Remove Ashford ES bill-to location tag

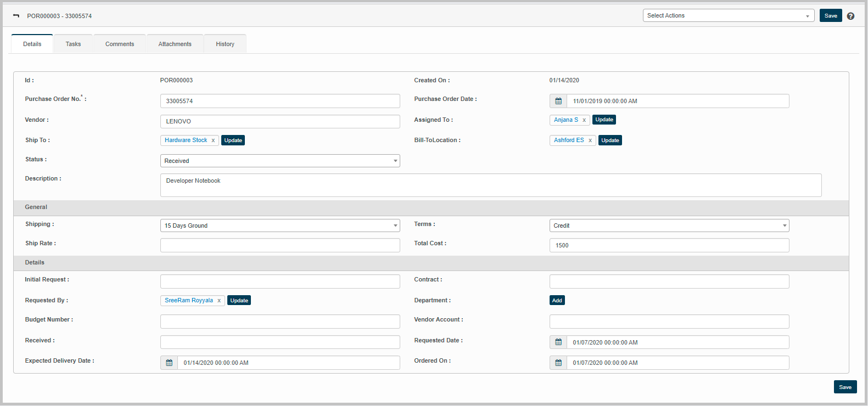pos(590,140)
